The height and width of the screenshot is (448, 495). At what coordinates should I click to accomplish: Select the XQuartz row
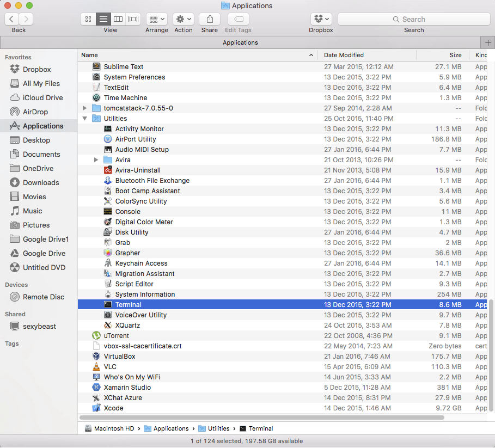[283, 326]
